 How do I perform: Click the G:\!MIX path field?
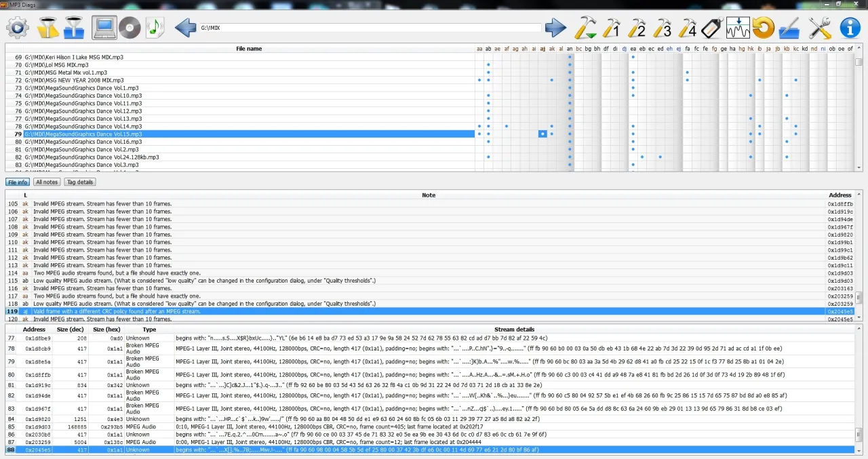click(370, 28)
